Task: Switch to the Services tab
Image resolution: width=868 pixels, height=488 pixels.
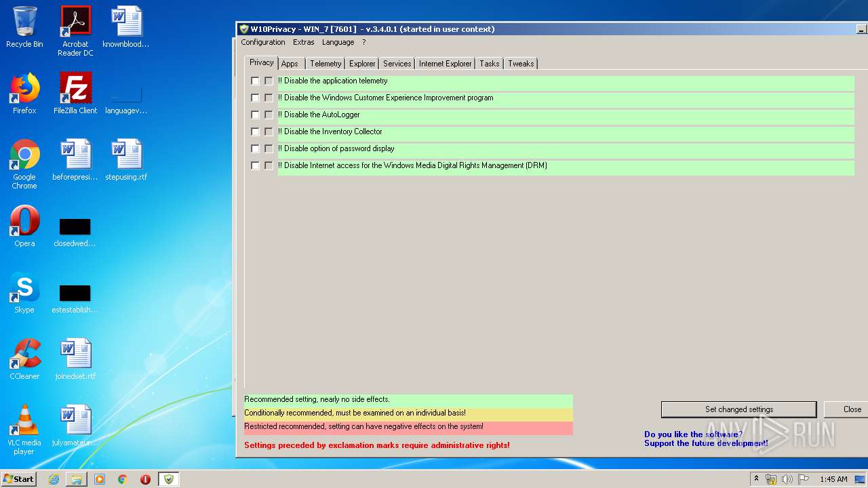Action: click(x=397, y=64)
